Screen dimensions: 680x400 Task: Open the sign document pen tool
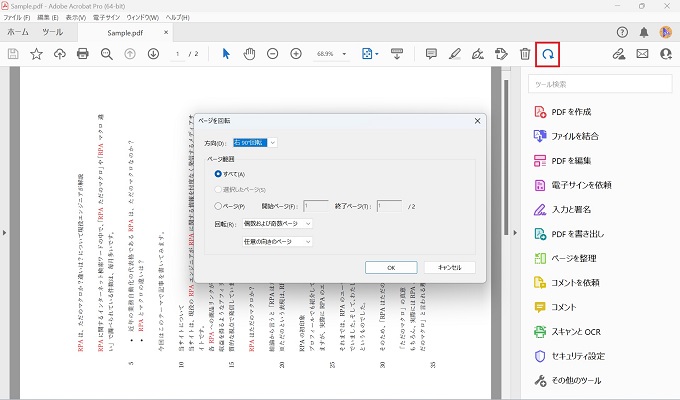(478, 54)
